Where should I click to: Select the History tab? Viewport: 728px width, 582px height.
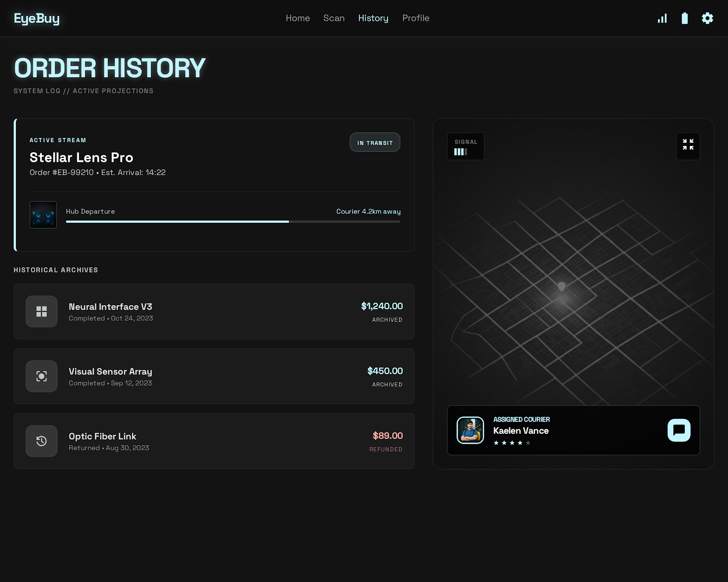point(373,18)
